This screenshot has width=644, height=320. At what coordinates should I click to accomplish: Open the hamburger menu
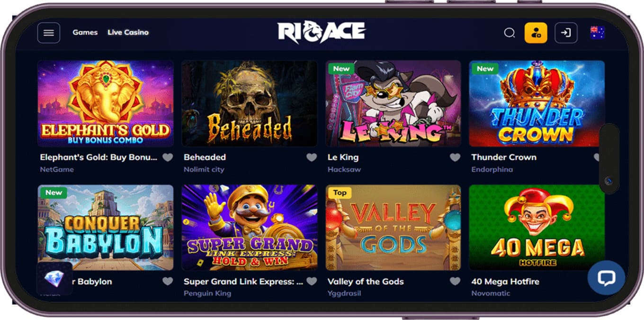pyautogui.click(x=49, y=33)
